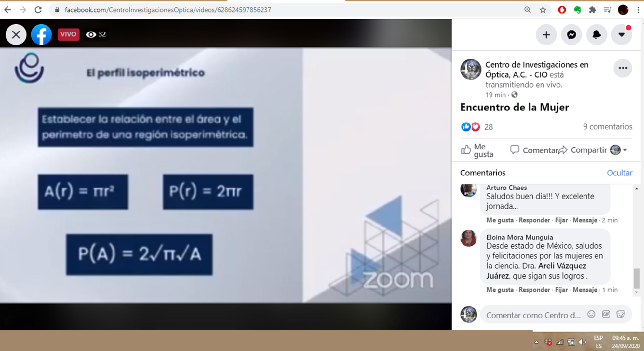Open the notifications bell
644x351 pixels.
[597, 35]
